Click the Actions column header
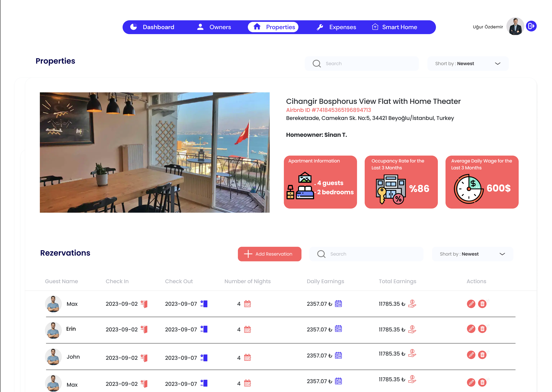Image resolution: width=552 pixels, height=392 pixels. click(x=476, y=281)
